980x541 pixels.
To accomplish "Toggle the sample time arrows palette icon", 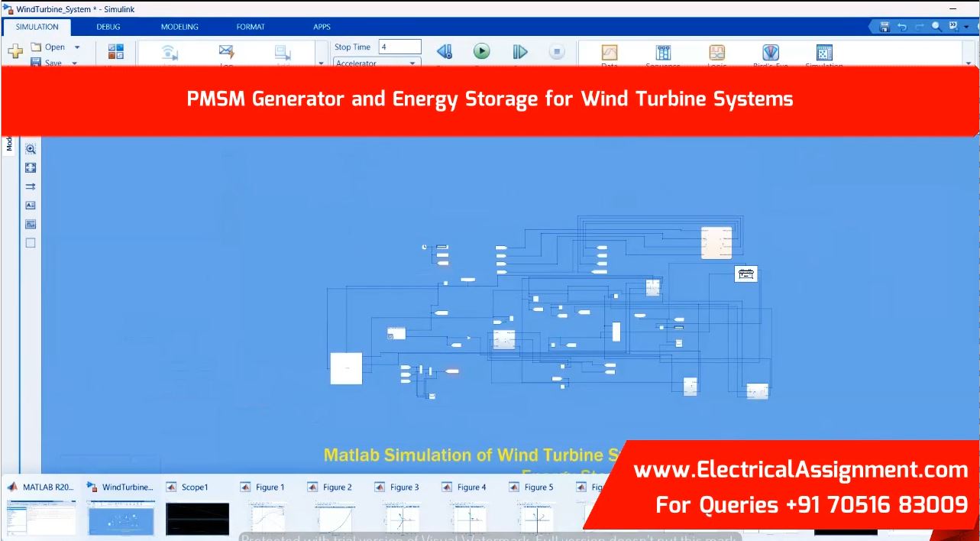I will click(x=31, y=186).
